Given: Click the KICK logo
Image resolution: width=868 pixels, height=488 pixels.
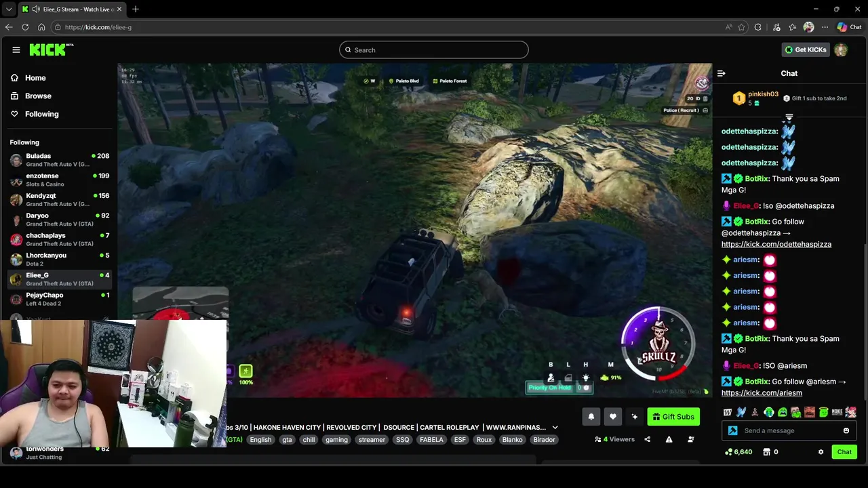Looking at the screenshot, I should (51, 49).
